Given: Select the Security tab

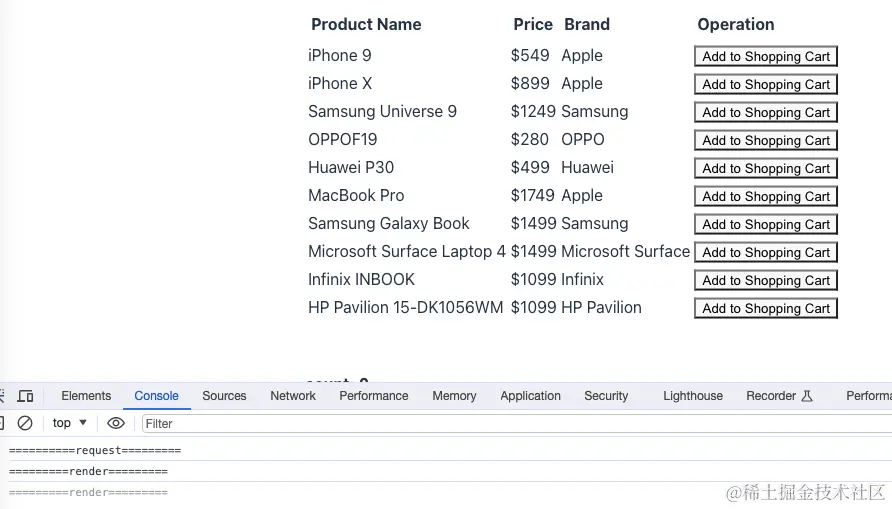Looking at the screenshot, I should tap(606, 396).
